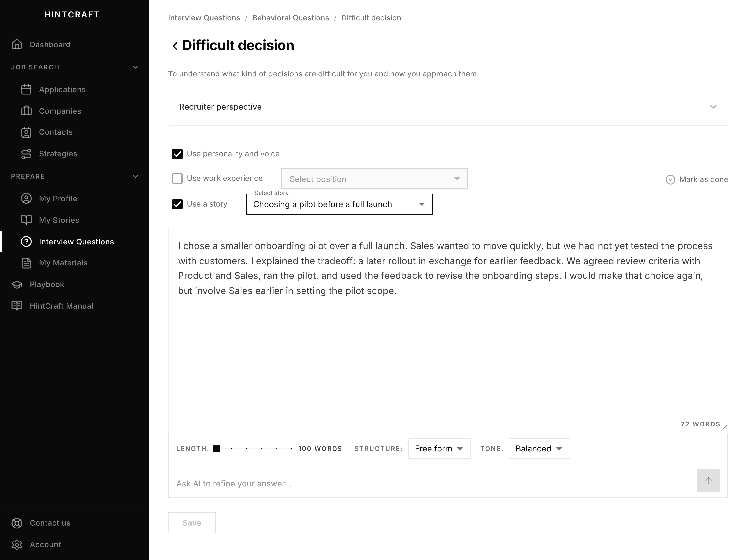
Task: Click the HintCraft Manual open-book icon
Action: [x=17, y=306]
